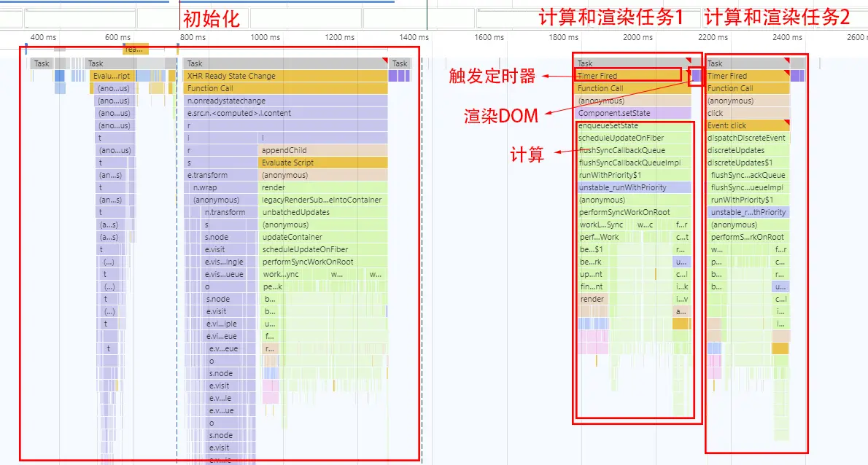Click the enqueueSetState bar
This screenshot has width=868, height=465.
click(x=633, y=125)
